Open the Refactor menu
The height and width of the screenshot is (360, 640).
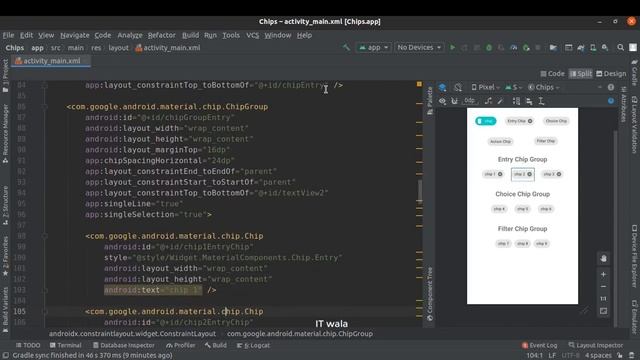click(161, 35)
